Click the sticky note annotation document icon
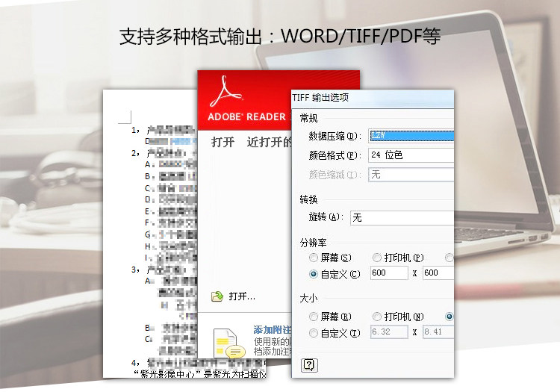 (229, 343)
